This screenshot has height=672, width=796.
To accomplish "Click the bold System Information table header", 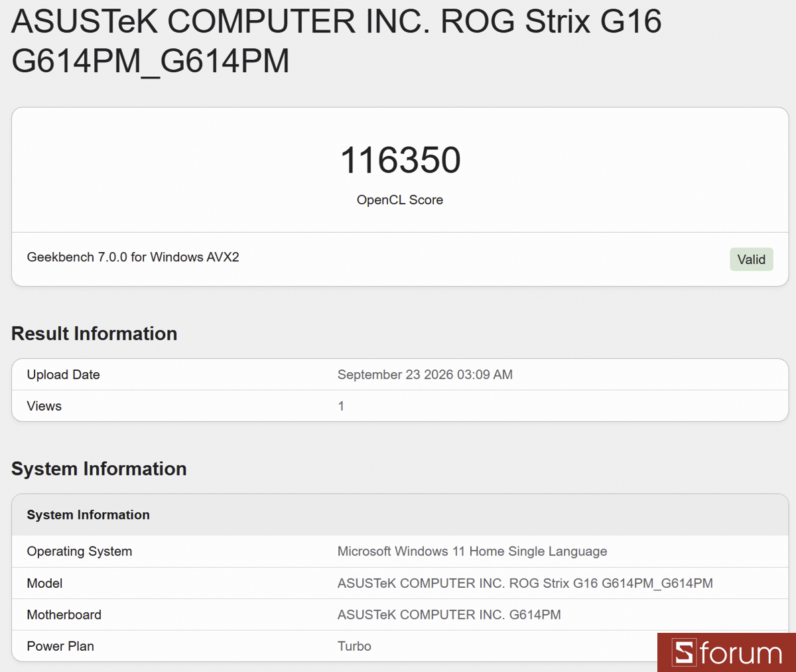I will pyautogui.click(x=88, y=515).
